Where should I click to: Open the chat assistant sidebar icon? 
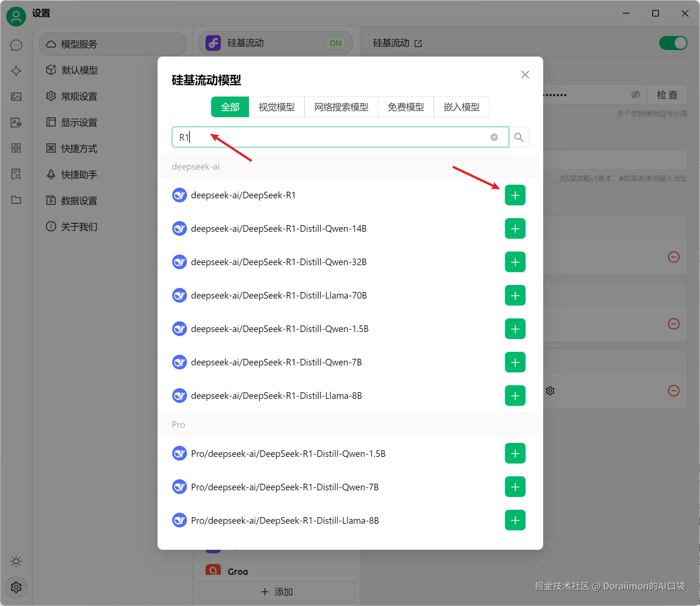pyautogui.click(x=16, y=45)
